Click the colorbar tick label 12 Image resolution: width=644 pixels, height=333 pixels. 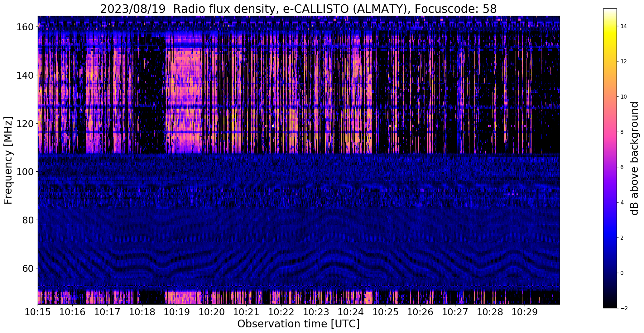[x=623, y=61]
